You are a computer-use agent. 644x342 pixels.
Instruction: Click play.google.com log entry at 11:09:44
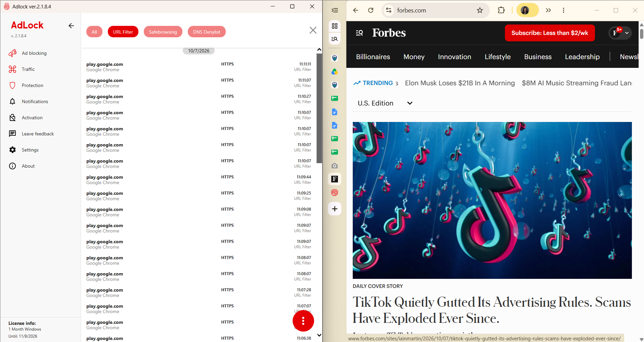[x=199, y=179]
